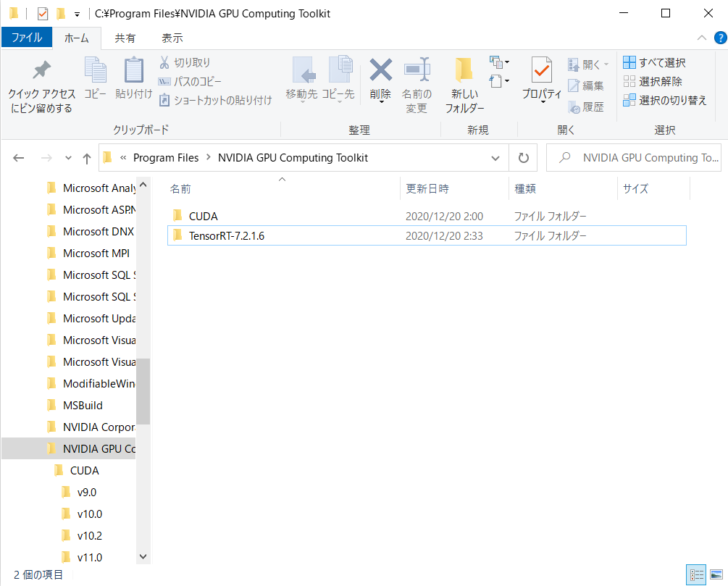Click the Open (開く) ribbon button
Image resolution: width=728 pixels, height=586 pixels.
click(587, 64)
